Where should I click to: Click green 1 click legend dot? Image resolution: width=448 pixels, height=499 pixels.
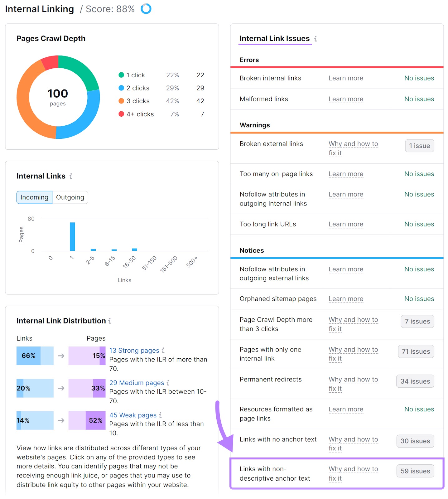point(121,75)
